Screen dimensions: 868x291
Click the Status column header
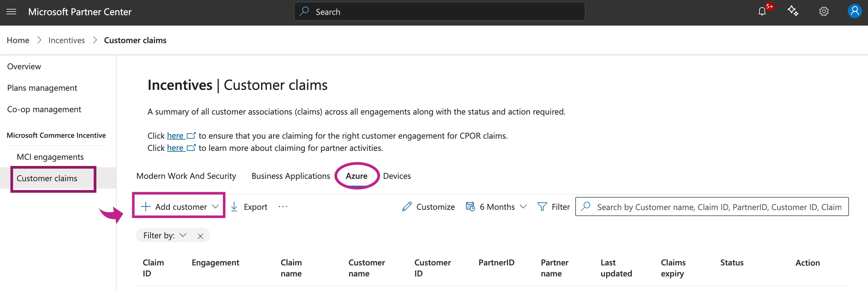click(731, 263)
